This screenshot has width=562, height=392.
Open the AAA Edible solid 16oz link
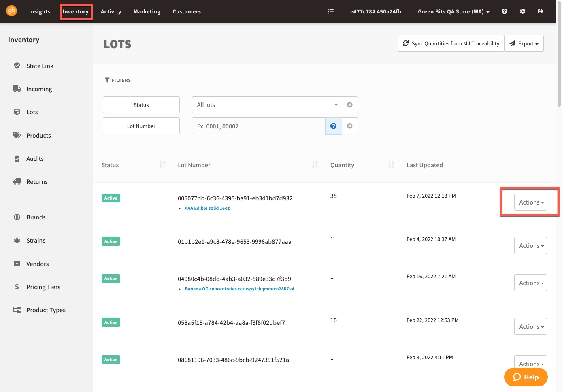coord(207,208)
